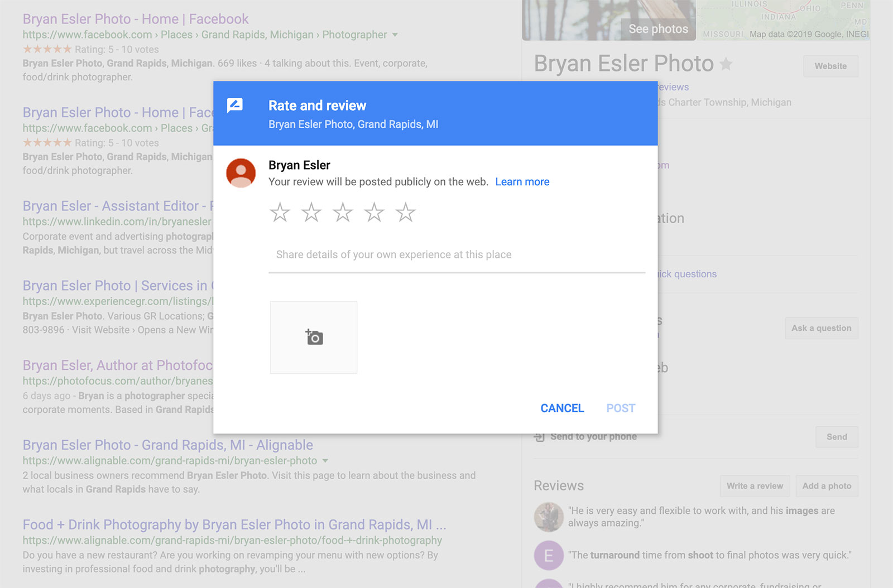Select the second rating star
The height and width of the screenshot is (588, 893).
point(311,213)
